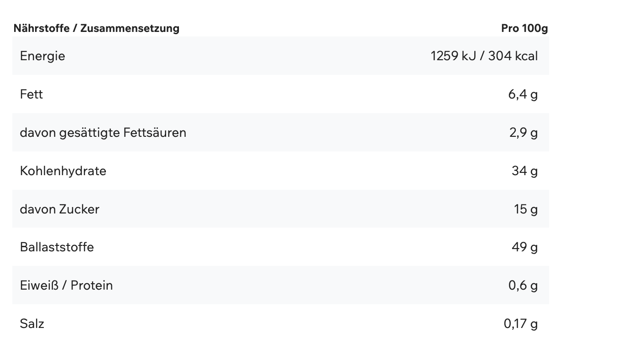Select the davon Zucker row label
This screenshot has height=364, width=618.
[60, 209]
